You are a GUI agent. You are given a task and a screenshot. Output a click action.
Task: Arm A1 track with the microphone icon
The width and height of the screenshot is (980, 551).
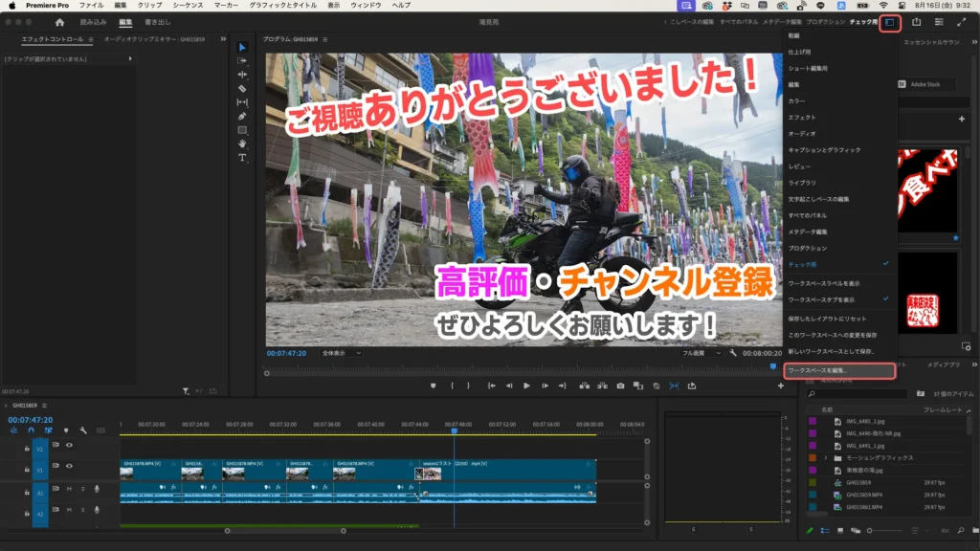point(96,490)
